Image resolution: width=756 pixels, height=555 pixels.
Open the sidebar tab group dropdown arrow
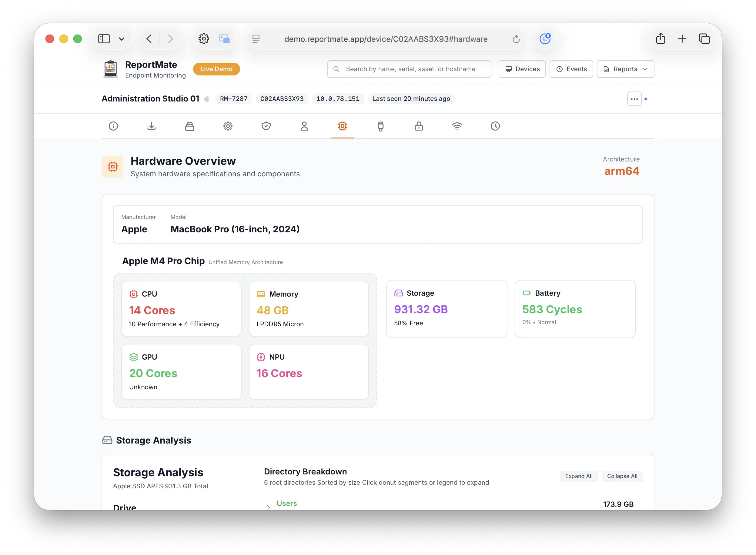[122, 39]
